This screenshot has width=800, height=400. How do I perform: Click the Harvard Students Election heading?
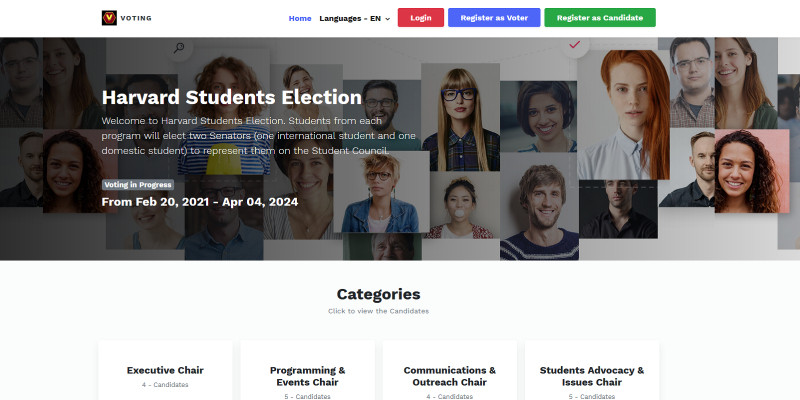pos(232,98)
